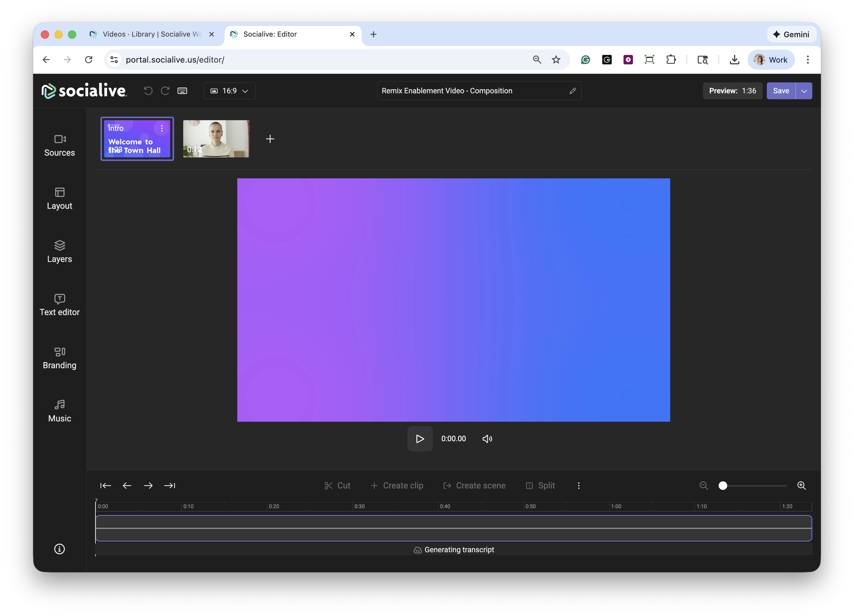This screenshot has height=616, width=854.
Task: Open the Layout panel
Action: [x=59, y=198]
